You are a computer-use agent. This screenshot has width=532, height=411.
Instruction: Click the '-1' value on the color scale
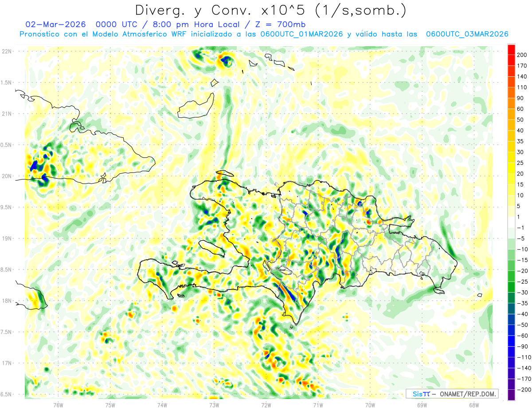point(520,228)
